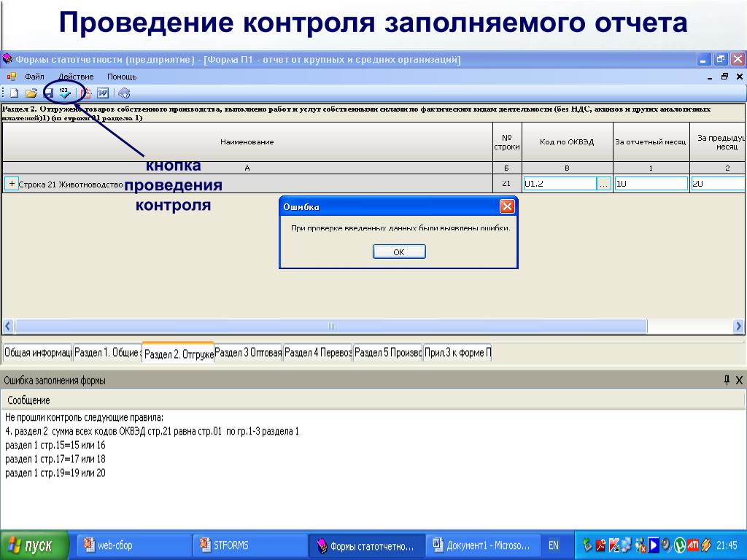The height and width of the screenshot is (560, 747).
Task: Click the Kaspersky tray icon
Action: tap(614, 545)
